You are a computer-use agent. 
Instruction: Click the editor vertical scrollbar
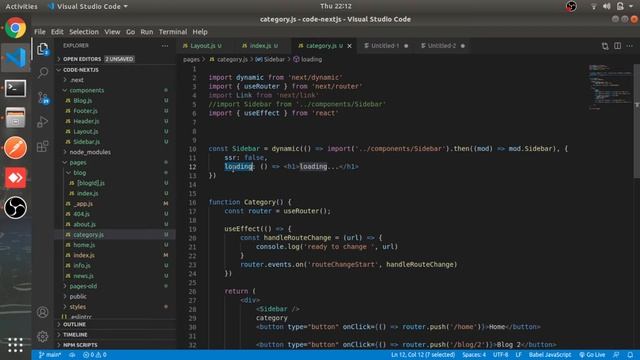pos(637,121)
